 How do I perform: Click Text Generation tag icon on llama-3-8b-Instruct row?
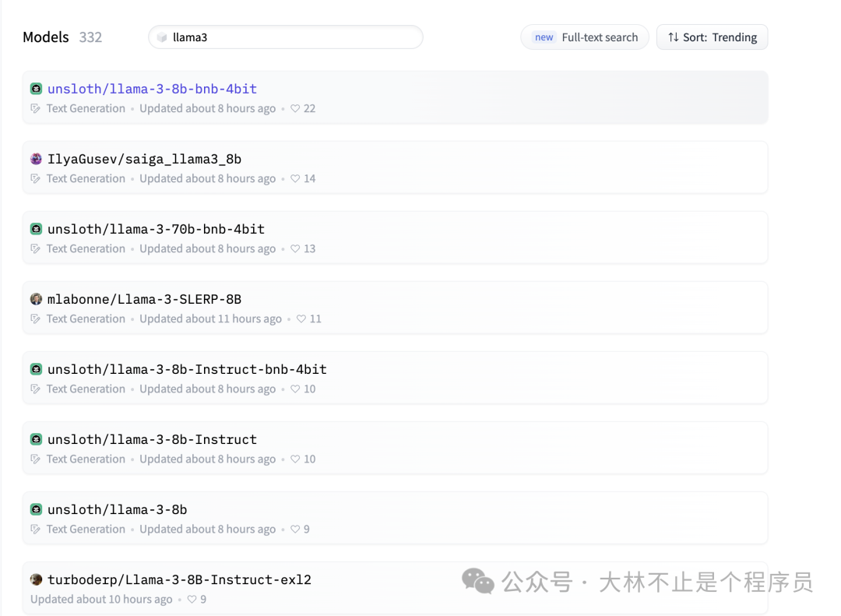point(35,459)
